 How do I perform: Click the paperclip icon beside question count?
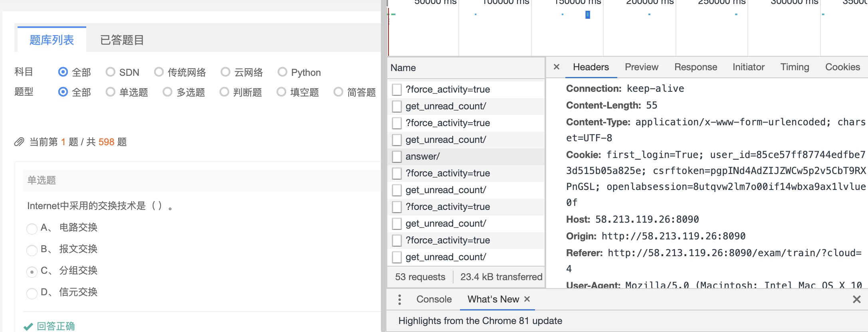pyautogui.click(x=20, y=142)
